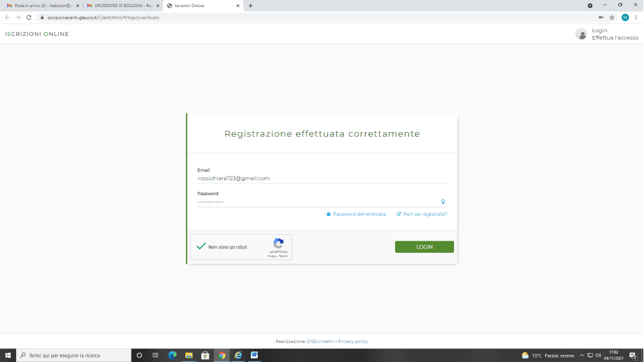Image resolution: width=644 pixels, height=362 pixels.
Task: Click the 'Non sei registrato?' link
Action: coord(425,214)
